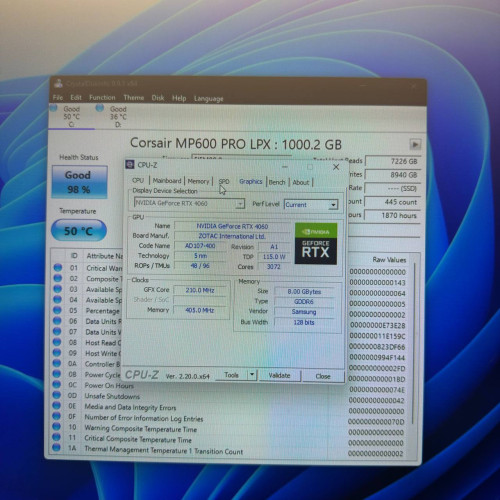Image resolution: width=500 pixels, height=500 pixels.
Task: Click the Bus Width 128 bits value
Action: (304, 322)
